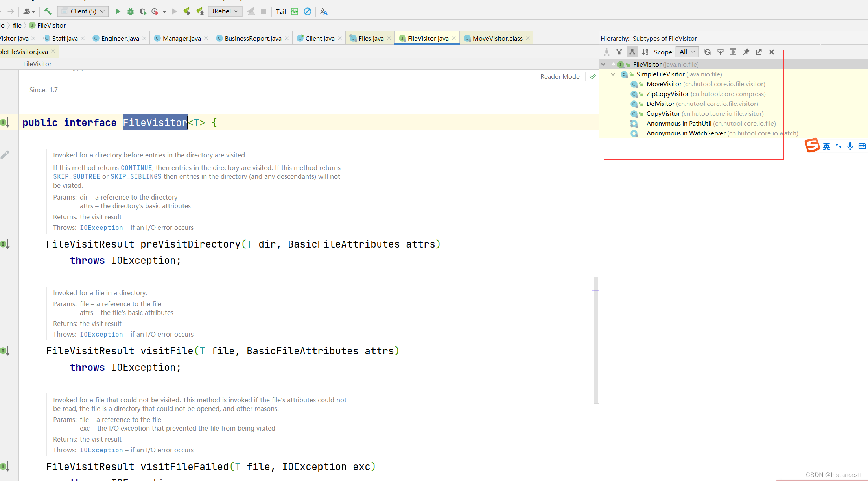This screenshot has width=868, height=481.
Task: Select Anonymous in WatchServer tree item
Action: [715, 133]
